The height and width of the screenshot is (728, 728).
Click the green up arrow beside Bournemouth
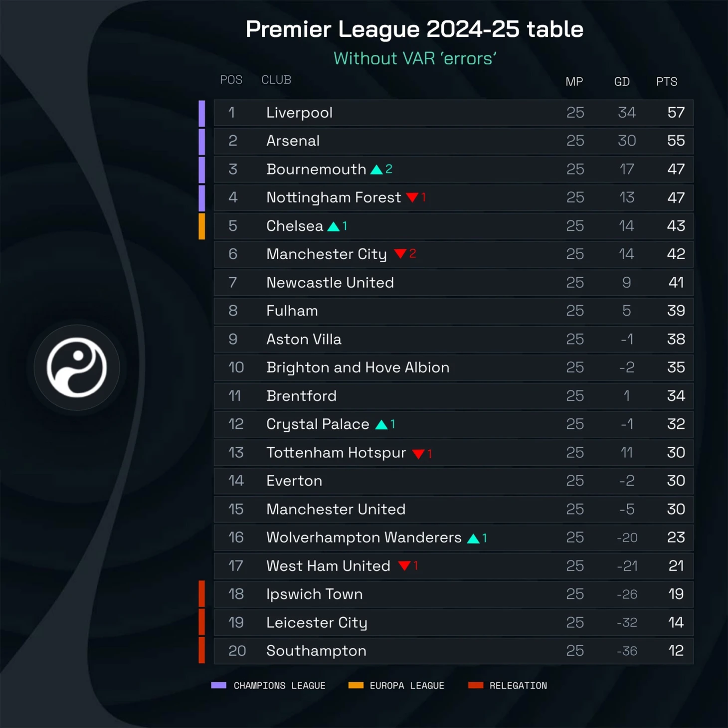click(x=376, y=170)
